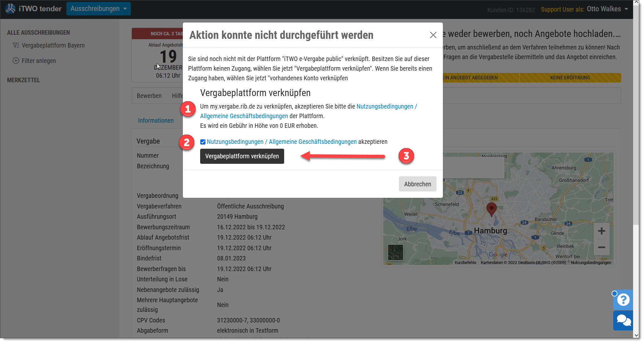
Task: Click the Abbrechen button
Action: click(x=418, y=184)
